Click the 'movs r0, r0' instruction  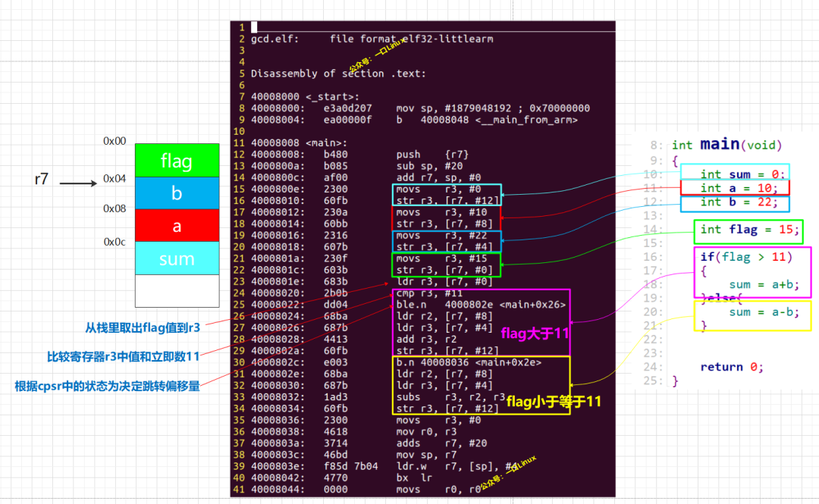[438, 490]
